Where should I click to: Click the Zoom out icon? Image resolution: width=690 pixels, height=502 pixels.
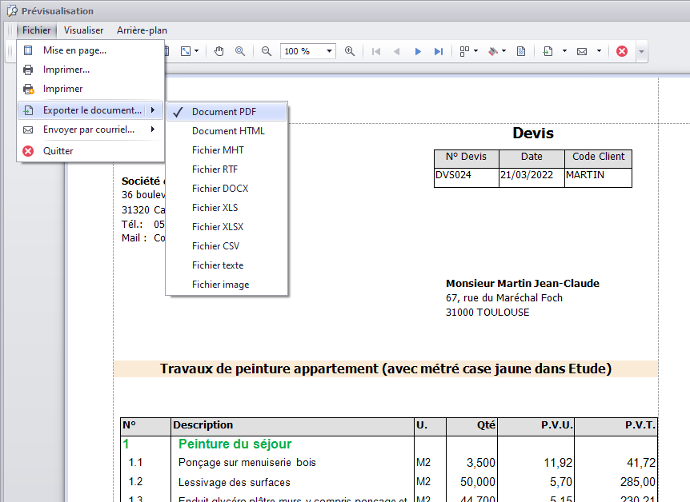coord(266,51)
